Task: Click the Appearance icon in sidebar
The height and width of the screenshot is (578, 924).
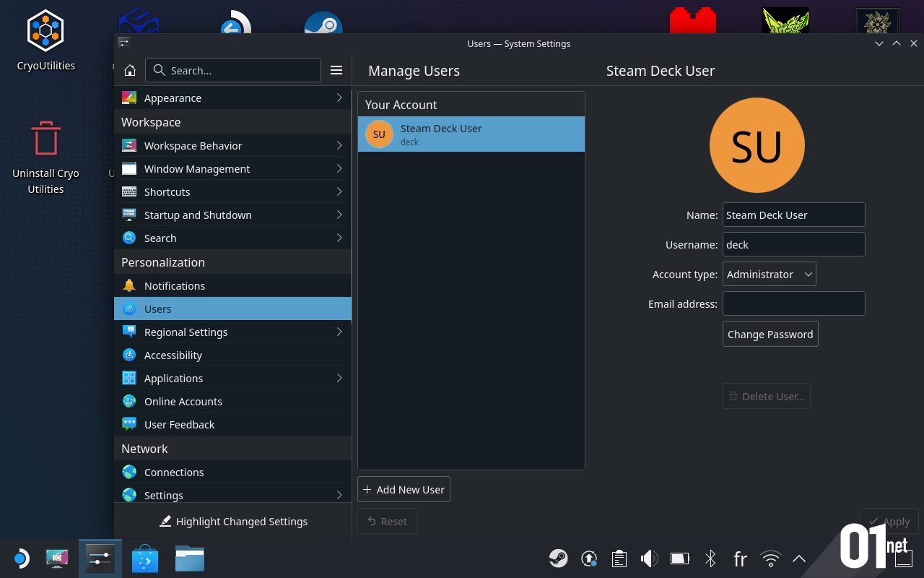Action: coord(129,98)
